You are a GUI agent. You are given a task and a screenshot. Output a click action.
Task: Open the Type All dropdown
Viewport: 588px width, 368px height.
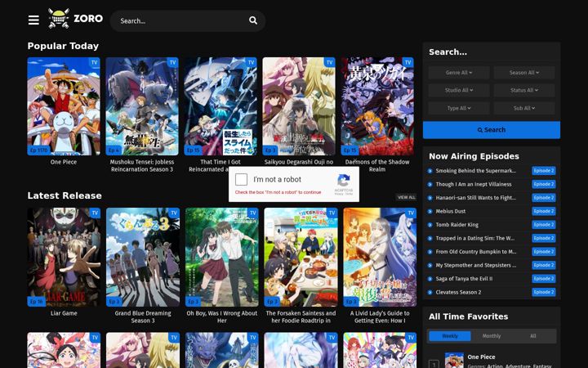coord(459,108)
